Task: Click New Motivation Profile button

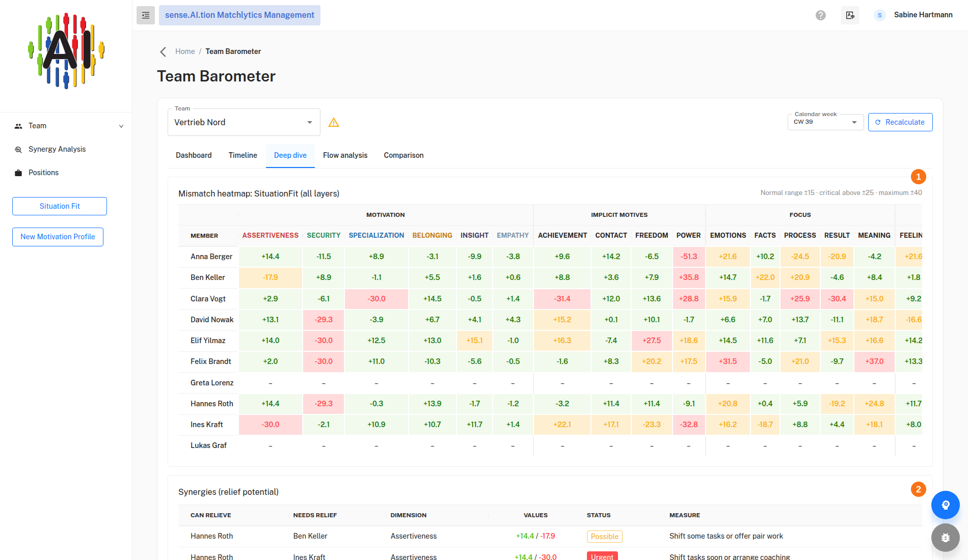Action: click(x=58, y=237)
